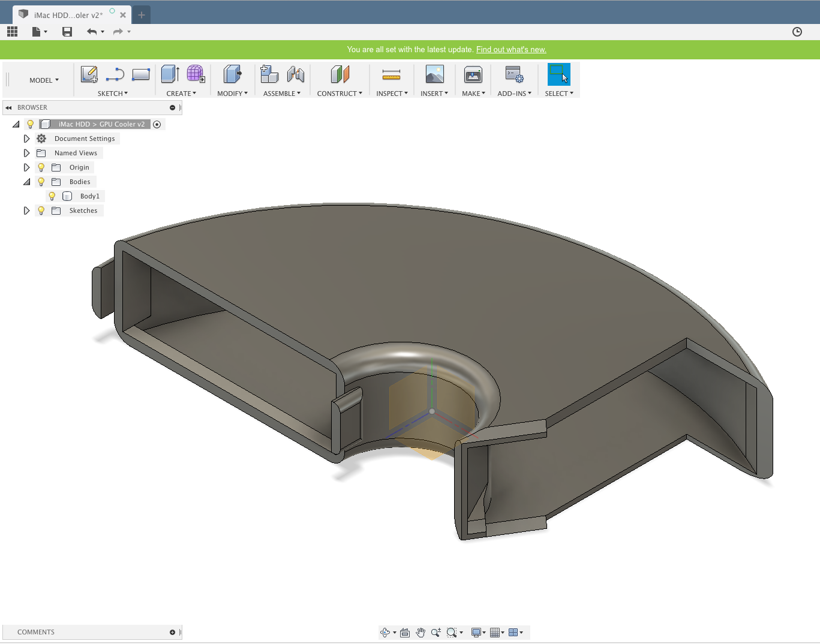Activate the root component radio button
Screen dimensions: 820x644
coord(157,124)
